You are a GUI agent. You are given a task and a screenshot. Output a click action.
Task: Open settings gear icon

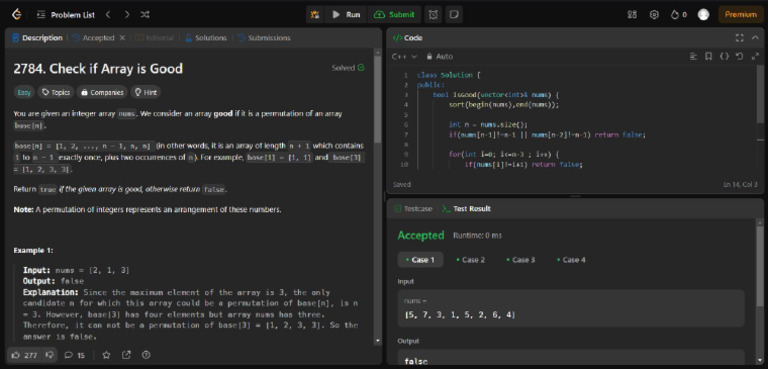coord(654,15)
